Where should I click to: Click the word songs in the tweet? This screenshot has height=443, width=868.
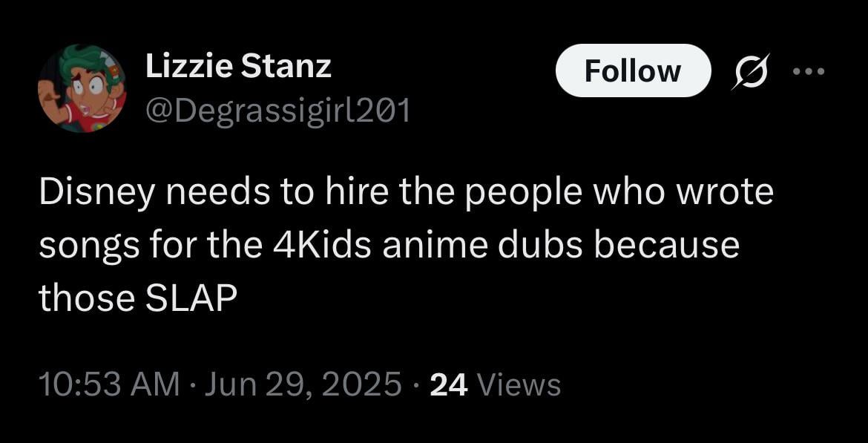[x=88, y=249]
